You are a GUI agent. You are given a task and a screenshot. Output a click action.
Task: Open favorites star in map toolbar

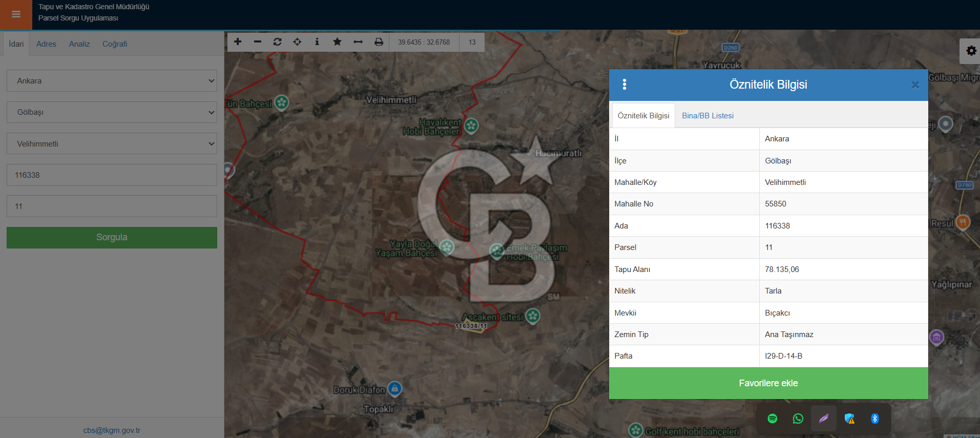coord(337,42)
